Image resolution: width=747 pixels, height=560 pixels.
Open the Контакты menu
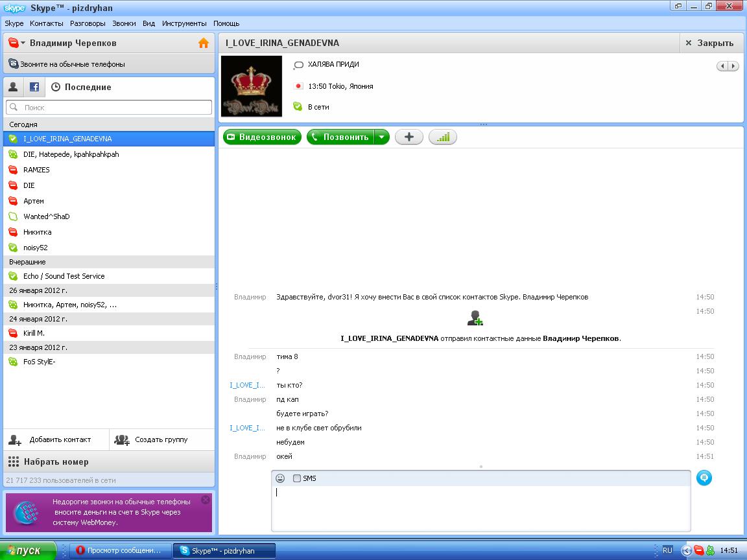point(46,23)
